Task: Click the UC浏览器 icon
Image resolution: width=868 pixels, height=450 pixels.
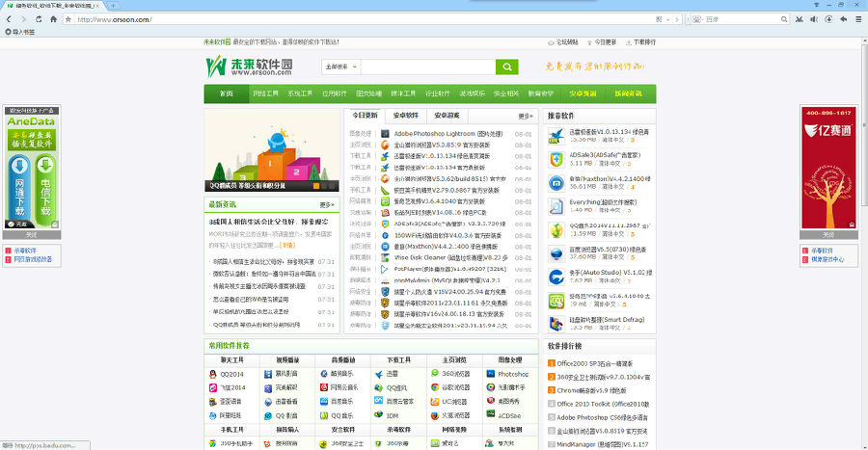Action: (435, 402)
